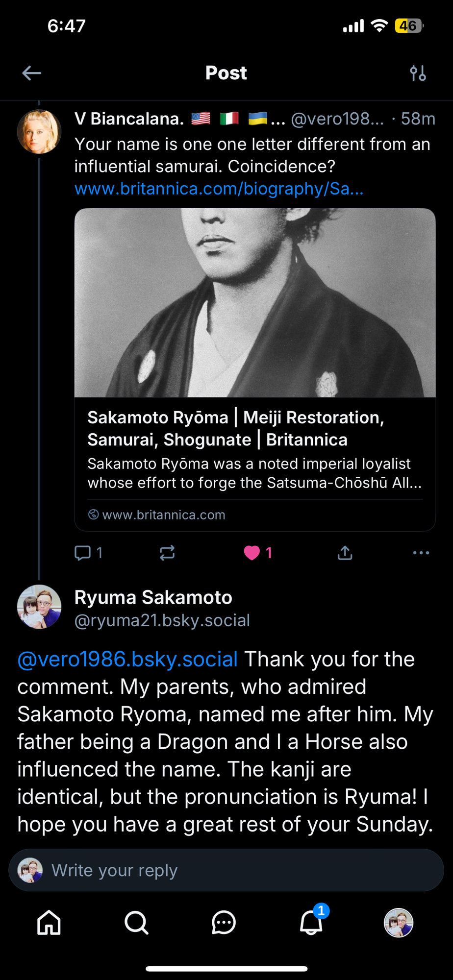Image resolution: width=453 pixels, height=980 pixels.
Task: Open Ryuma Sakamoto's display name
Action: (x=153, y=597)
